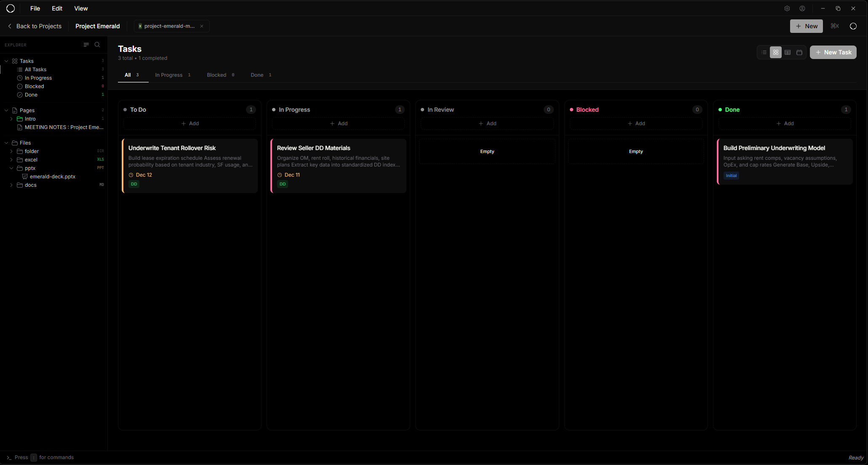Image resolution: width=868 pixels, height=465 pixels.
Task: Switch to the Done filter tab
Action: click(x=257, y=75)
